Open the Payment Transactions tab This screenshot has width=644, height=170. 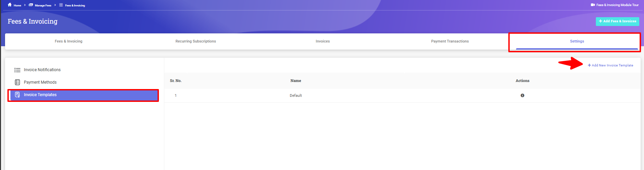(x=450, y=41)
